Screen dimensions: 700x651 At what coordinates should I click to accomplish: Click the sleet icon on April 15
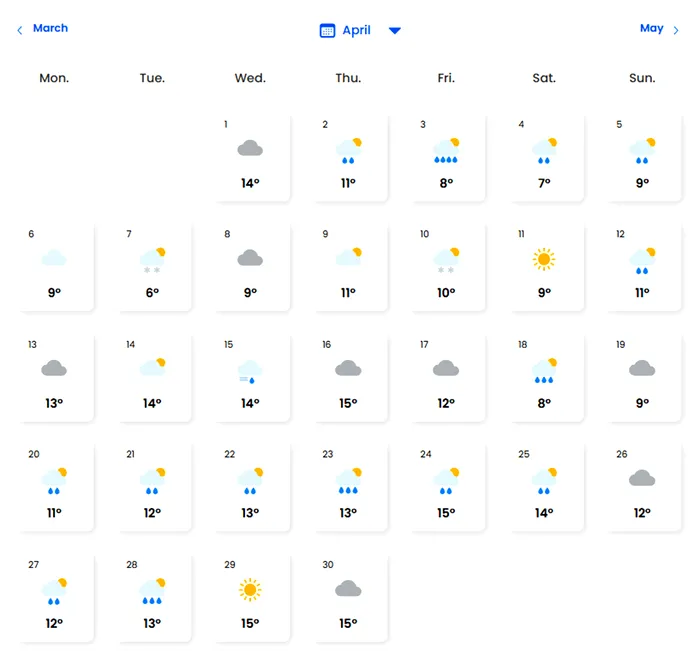[250, 371]
